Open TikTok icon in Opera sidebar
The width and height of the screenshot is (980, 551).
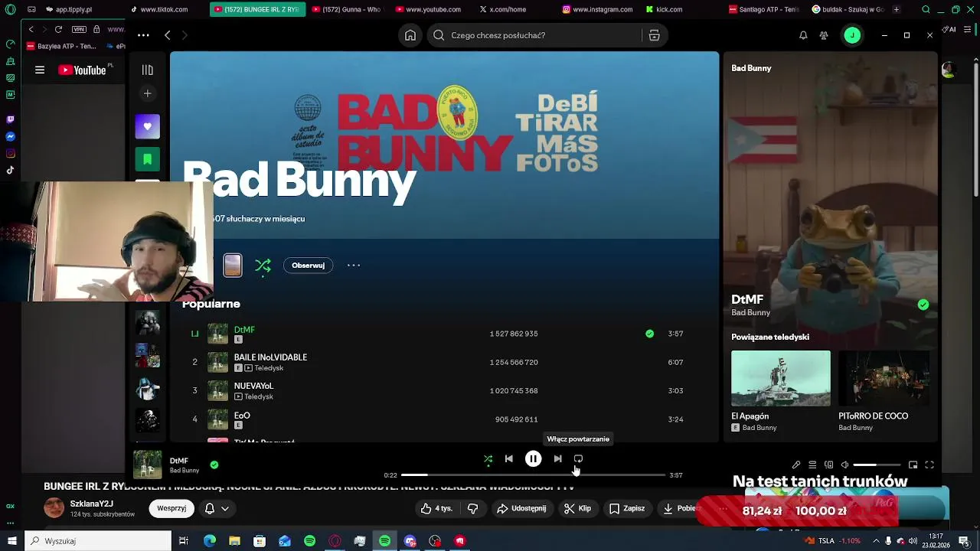click(x=10, y=171)
